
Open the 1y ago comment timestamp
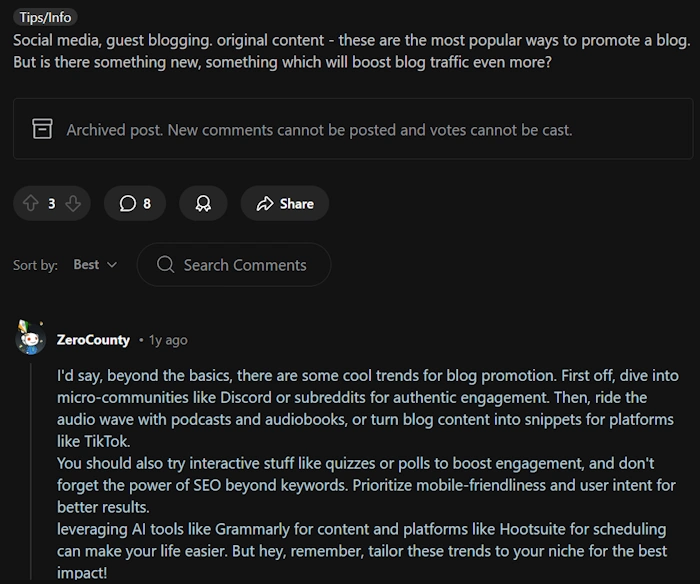168,340
